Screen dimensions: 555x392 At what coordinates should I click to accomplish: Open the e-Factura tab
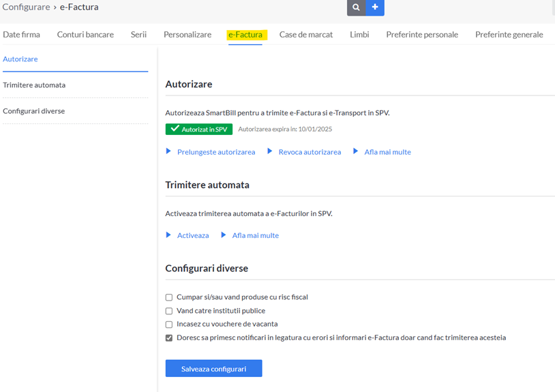point(245,35)
